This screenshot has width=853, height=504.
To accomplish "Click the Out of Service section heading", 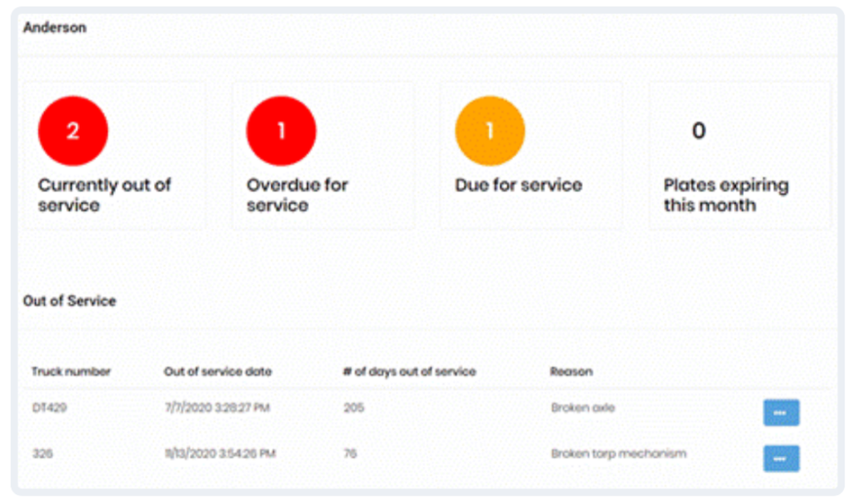I will 69,301.
